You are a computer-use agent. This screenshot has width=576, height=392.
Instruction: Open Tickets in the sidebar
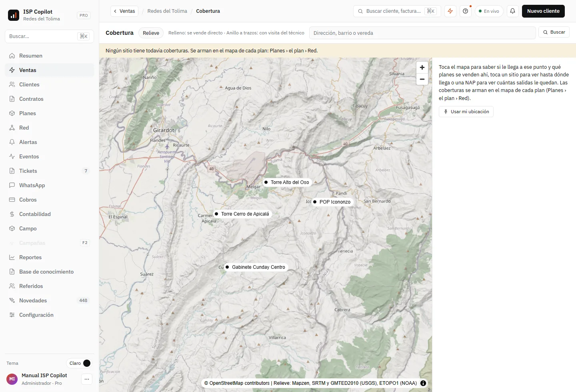click(x=50, y=171)
